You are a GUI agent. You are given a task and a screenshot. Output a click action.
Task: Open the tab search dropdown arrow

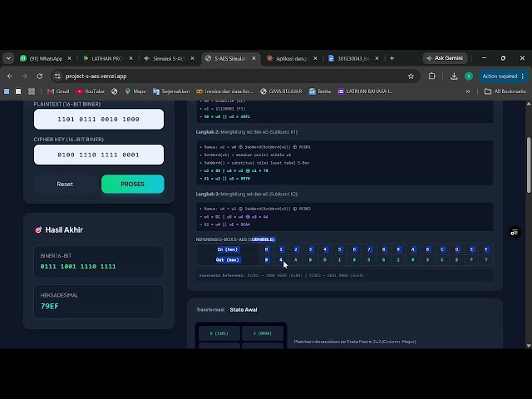click(8, 58)
